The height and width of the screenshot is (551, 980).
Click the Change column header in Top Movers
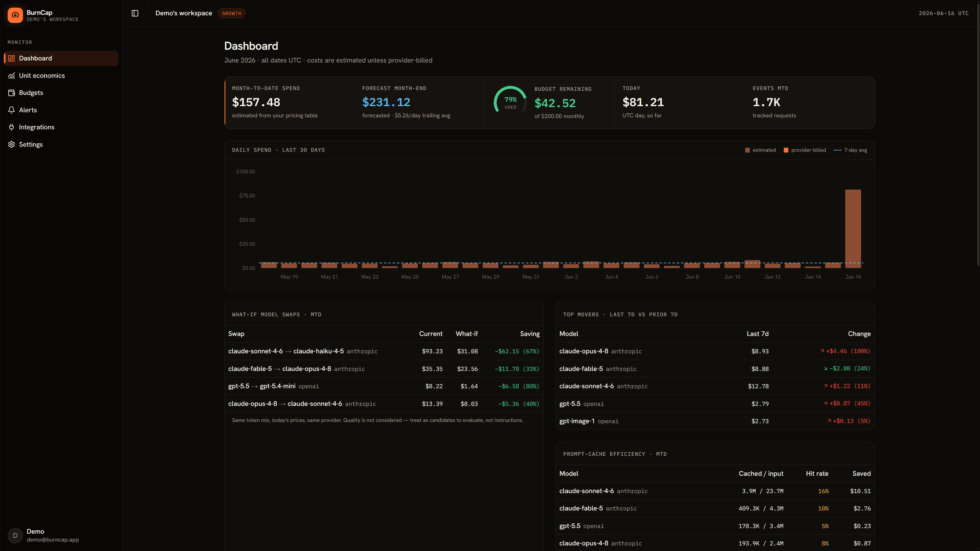(859, 333)
